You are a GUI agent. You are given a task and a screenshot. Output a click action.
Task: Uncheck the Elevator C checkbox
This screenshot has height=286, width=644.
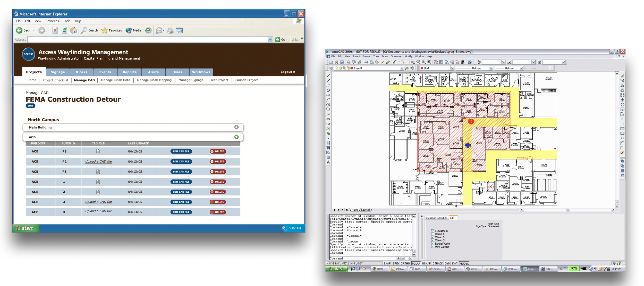433,231
